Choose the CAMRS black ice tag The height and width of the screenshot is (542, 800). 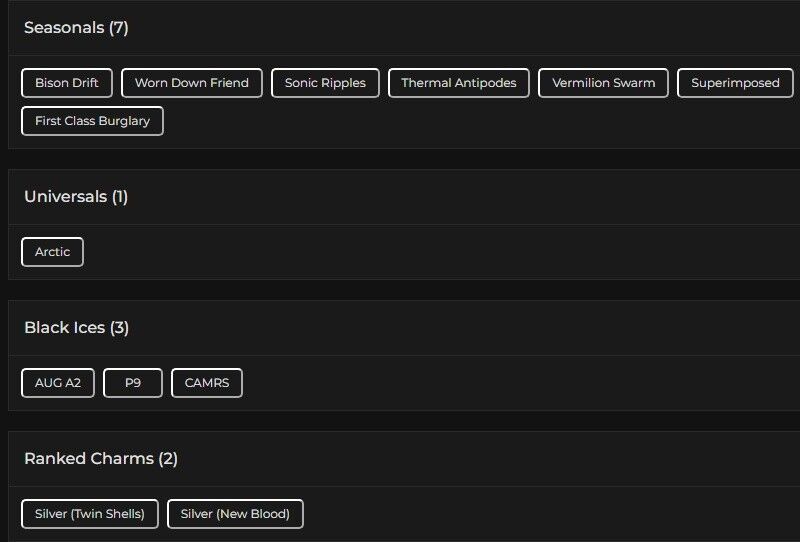(207, 383)
